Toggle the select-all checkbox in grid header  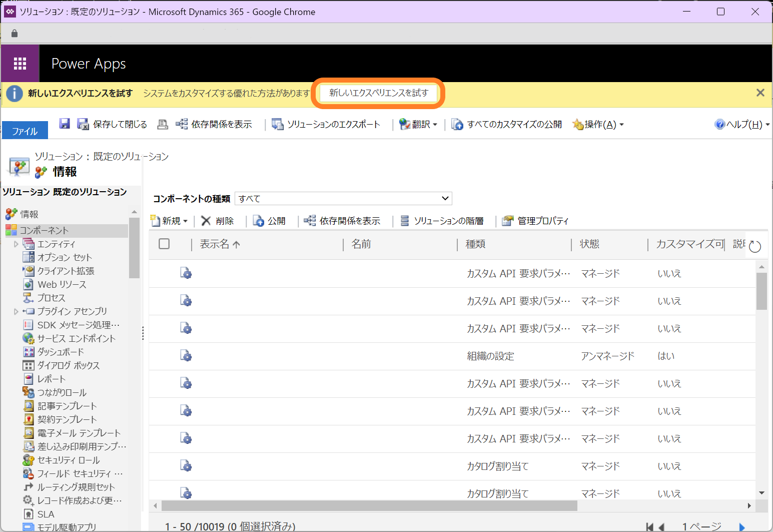click(164, 244)
